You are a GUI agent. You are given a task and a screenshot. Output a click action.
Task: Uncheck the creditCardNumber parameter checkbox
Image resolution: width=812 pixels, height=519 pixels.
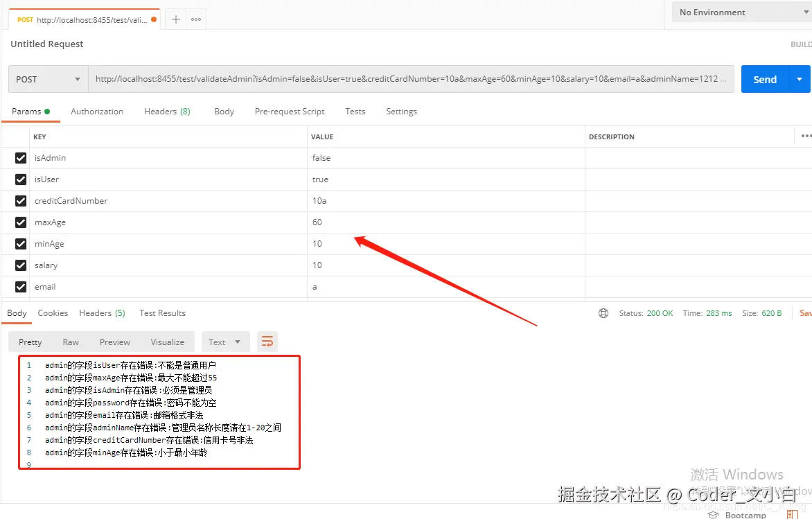(x=21, y=201)
